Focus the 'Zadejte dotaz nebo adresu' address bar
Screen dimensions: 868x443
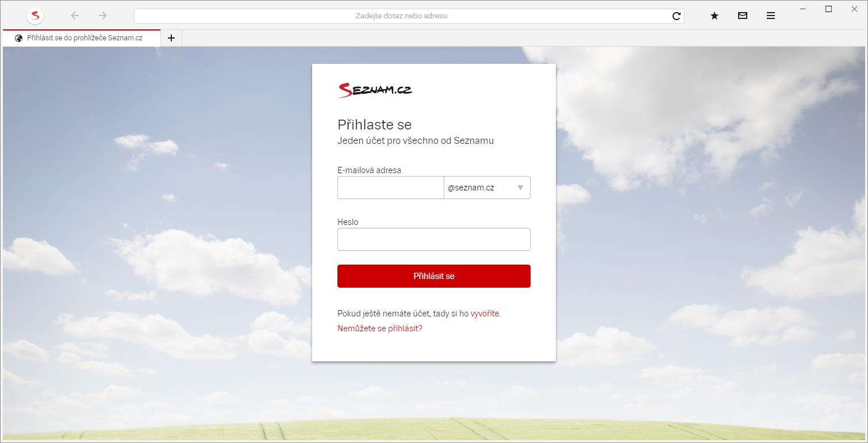(x=401, y=16)
